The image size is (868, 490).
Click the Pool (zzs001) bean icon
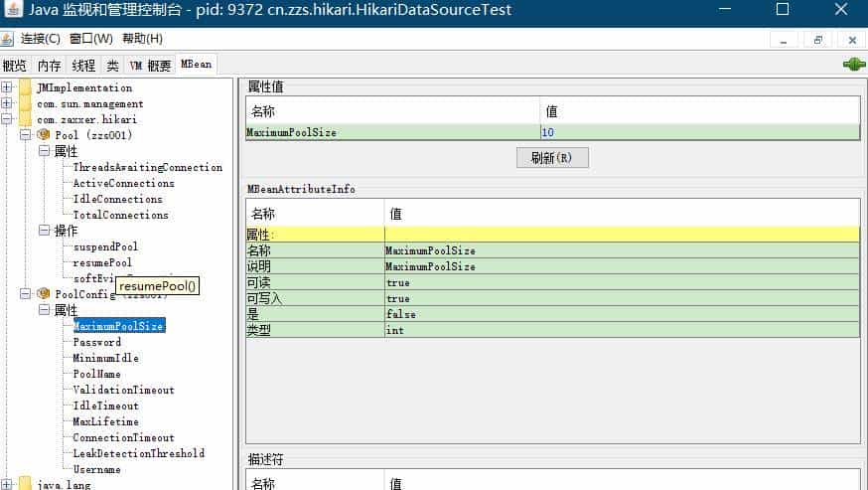(x=43, y=135)
